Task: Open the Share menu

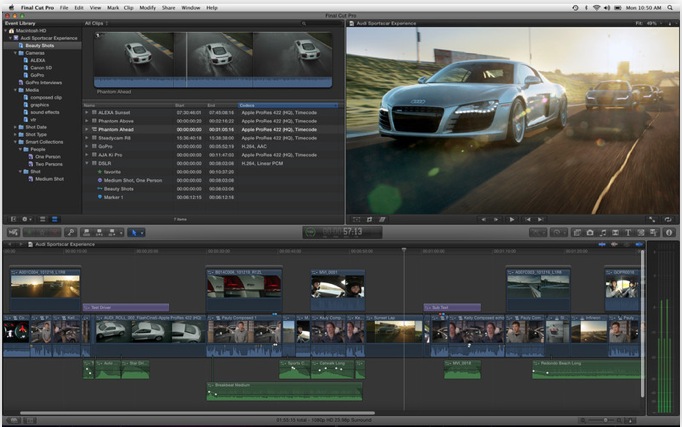Action: tap(168, 7)
